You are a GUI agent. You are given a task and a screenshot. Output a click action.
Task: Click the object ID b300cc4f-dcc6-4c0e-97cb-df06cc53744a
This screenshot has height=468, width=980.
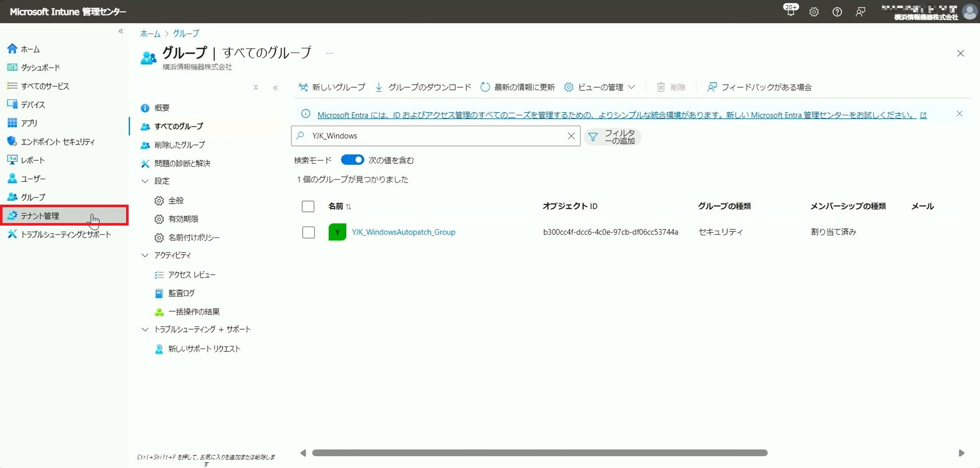610,232
